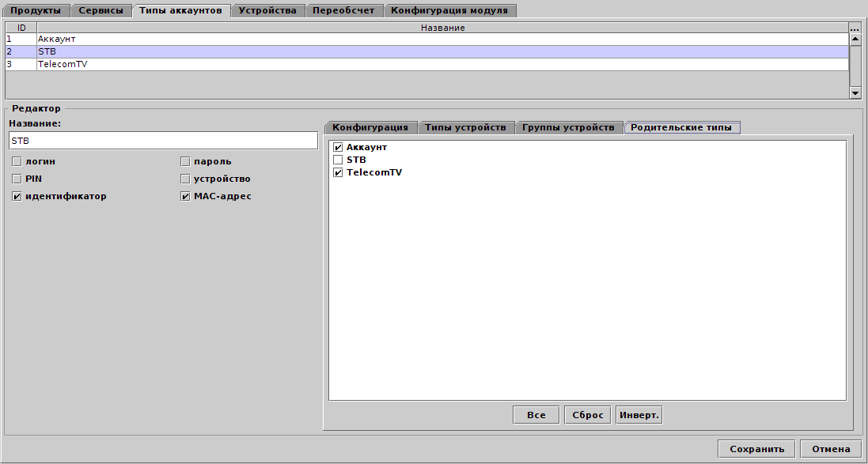The image size is (868, 464).
Task: Open the Устройства tab
Action: (x=267, y=10)
